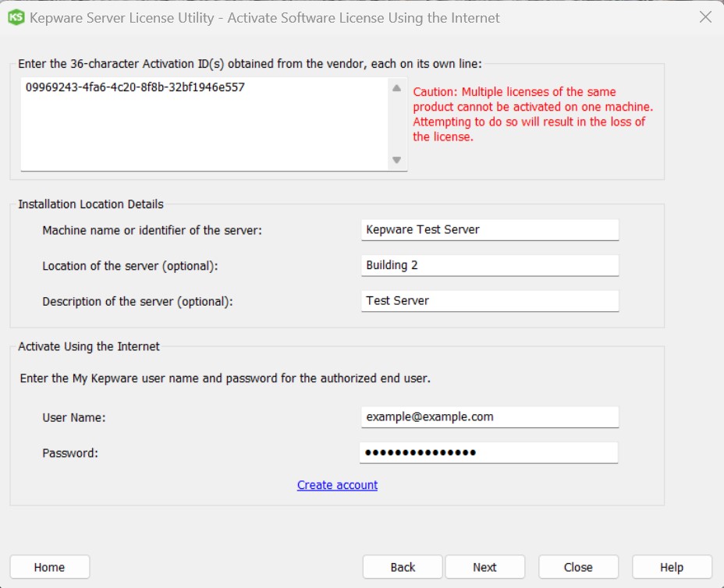Image resolution: width=724 pixels, height=588 pixels.
Task: Close the License Utility window with X
Action: [705, 17]
